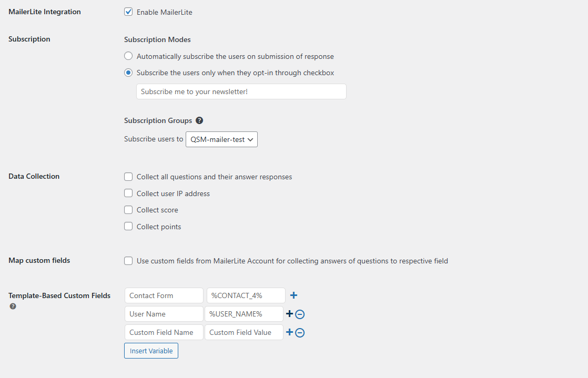Click the newsletter opt-in text field
Screen dimensions: 588x378
(x=241, y=91)
